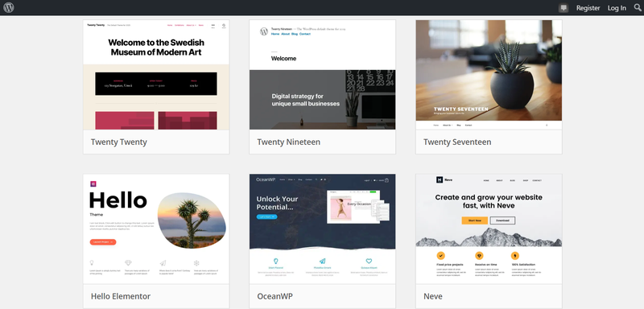Click the diamond icon above Receive on time
The height and width of the screenshot is (309, 644).
coord(479,256)
